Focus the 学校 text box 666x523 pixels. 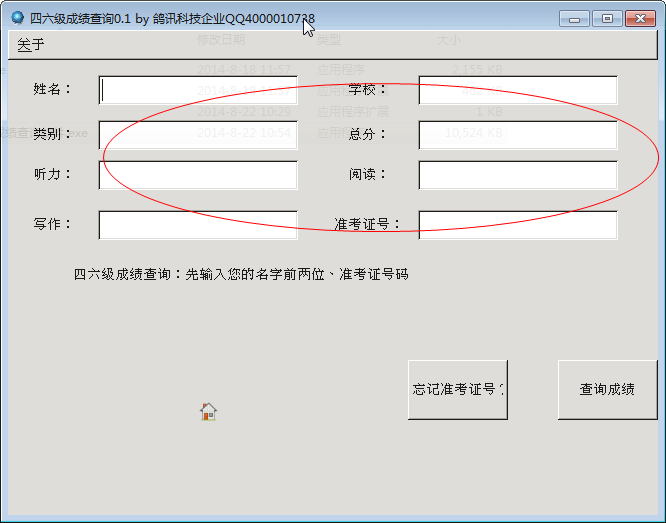518,90
